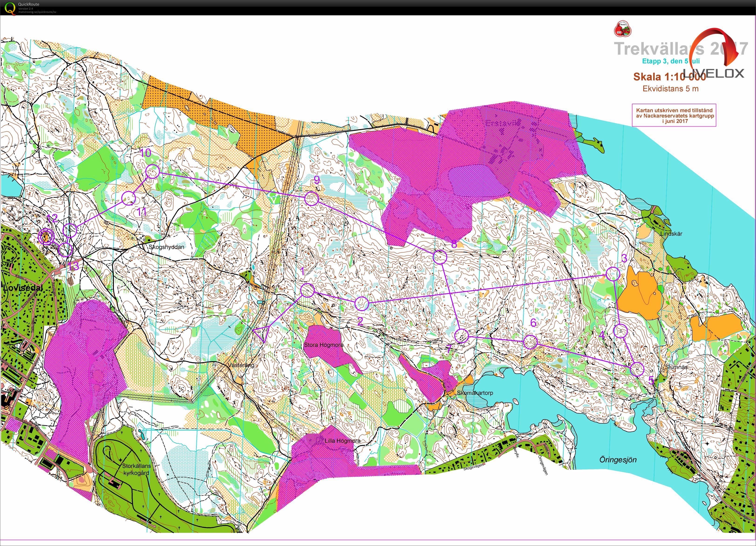Select control circle 9

tap(312, 199)
